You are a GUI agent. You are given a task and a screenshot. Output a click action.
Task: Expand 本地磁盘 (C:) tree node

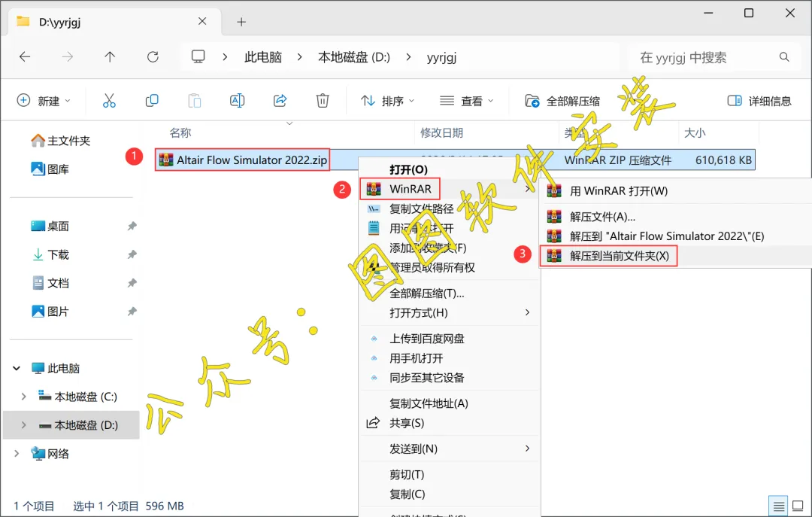(x=24, y=397)
